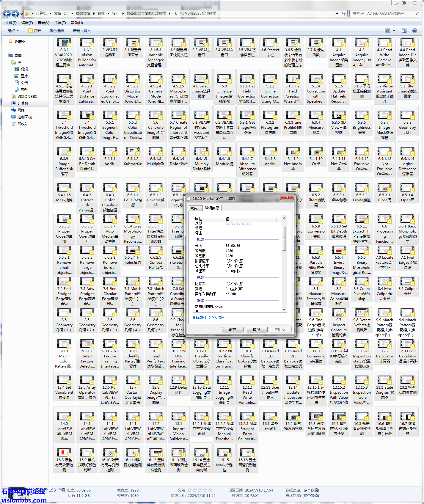Click the 删除属性和个人信息 link
Screen dimensions: 424x504
pos(208,318)
